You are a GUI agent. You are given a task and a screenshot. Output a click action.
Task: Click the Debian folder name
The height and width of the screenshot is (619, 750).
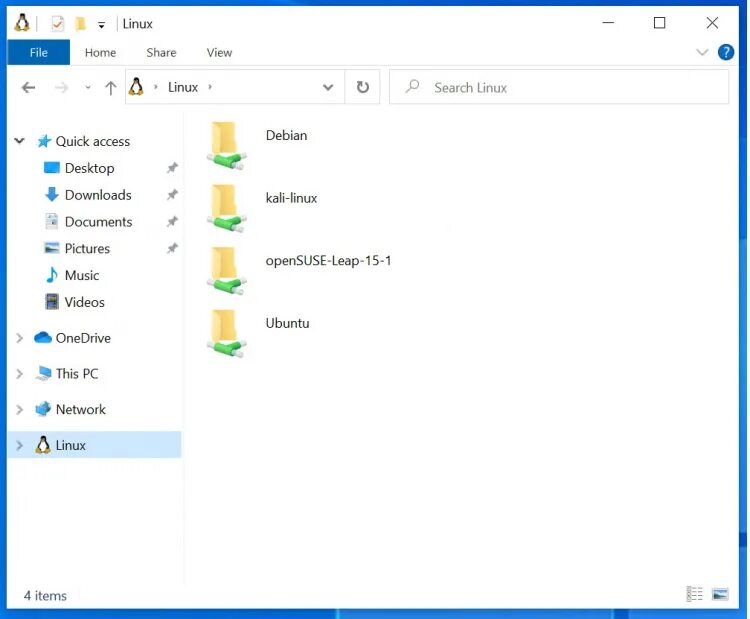tap(287, 135)
